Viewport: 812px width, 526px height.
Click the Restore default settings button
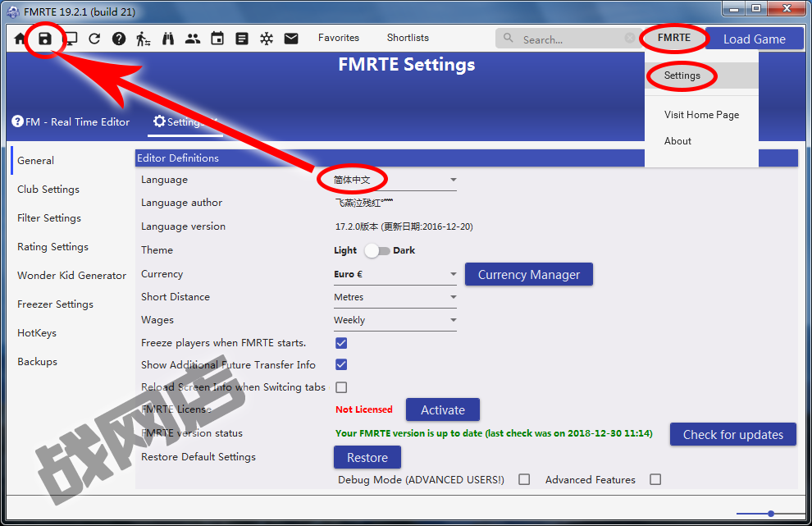(x=367, y=457)
